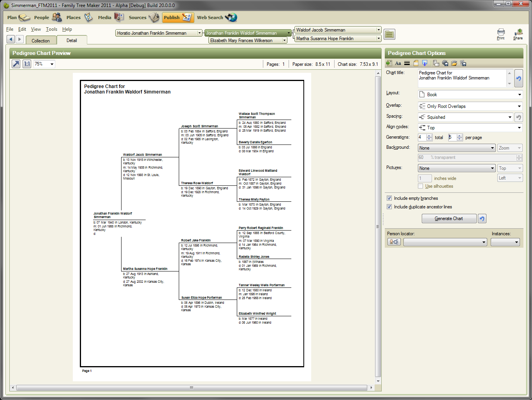Viewport: 532px width, 400px height.
Task: Open box and line styles icon
Action: tap(407, 63)
